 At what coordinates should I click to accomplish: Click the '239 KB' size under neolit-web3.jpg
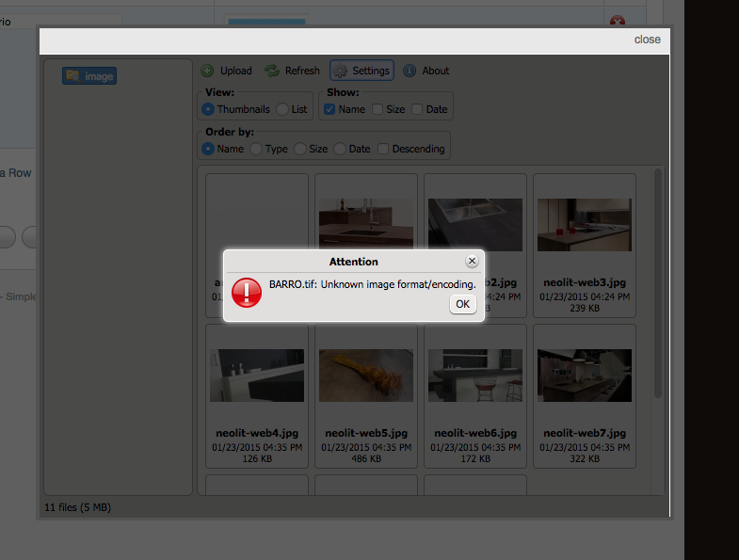click(585, 309)
